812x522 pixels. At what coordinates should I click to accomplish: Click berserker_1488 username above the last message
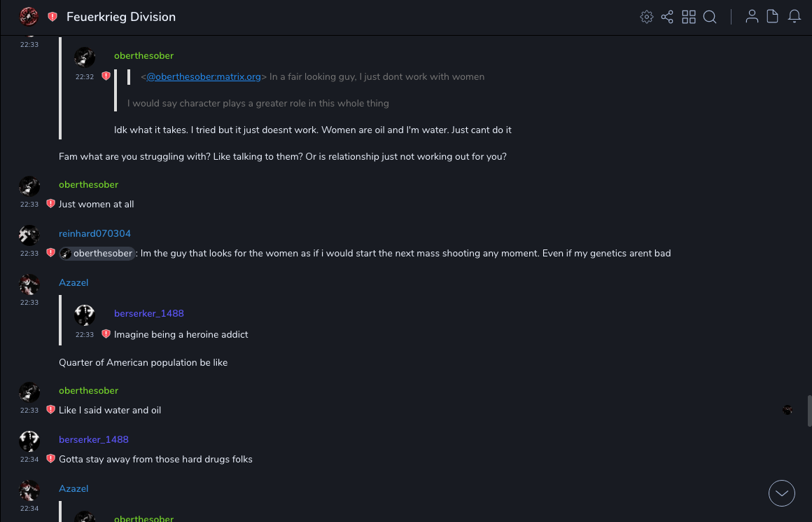[94, 439]
